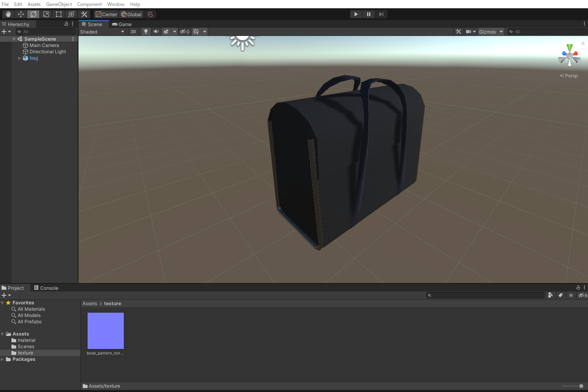Select the Move tool in the toolbar
Screen dimensions: 588x392
pos(21,14)
